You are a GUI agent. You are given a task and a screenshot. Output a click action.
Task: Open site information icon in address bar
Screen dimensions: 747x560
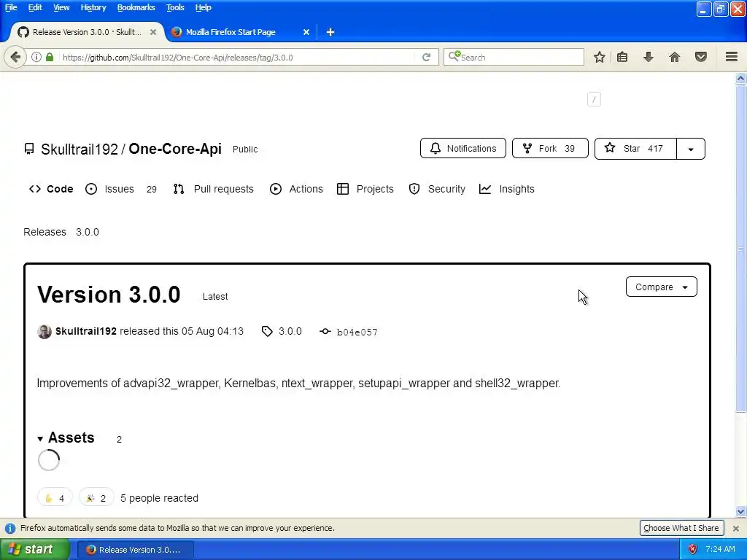(36, 57)
